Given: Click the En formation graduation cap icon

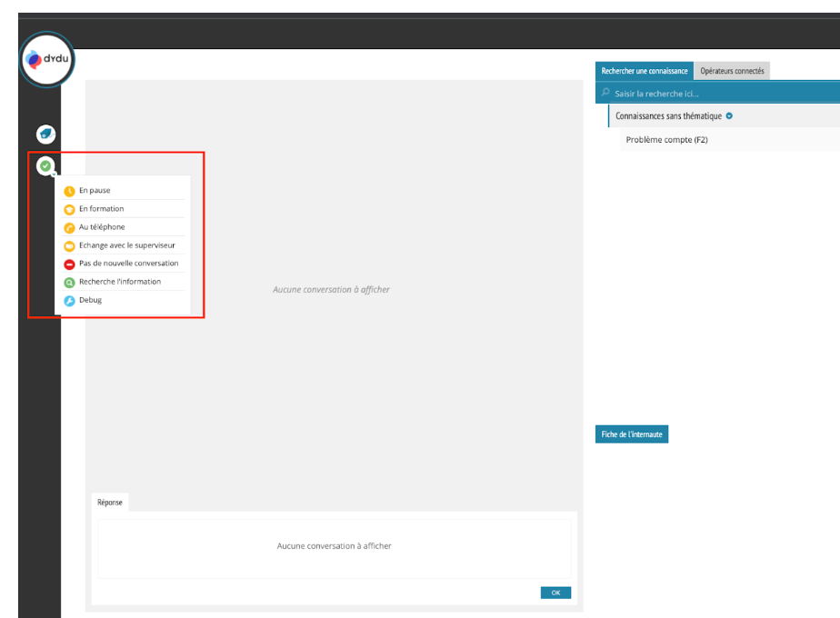Looking at the screenshot, I should (x=70, y=209).
